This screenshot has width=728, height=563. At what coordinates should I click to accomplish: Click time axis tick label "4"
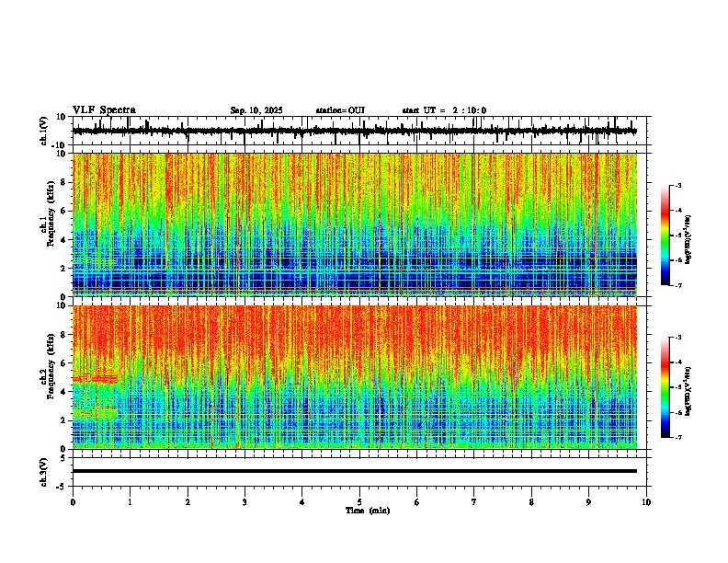(302, 502)
